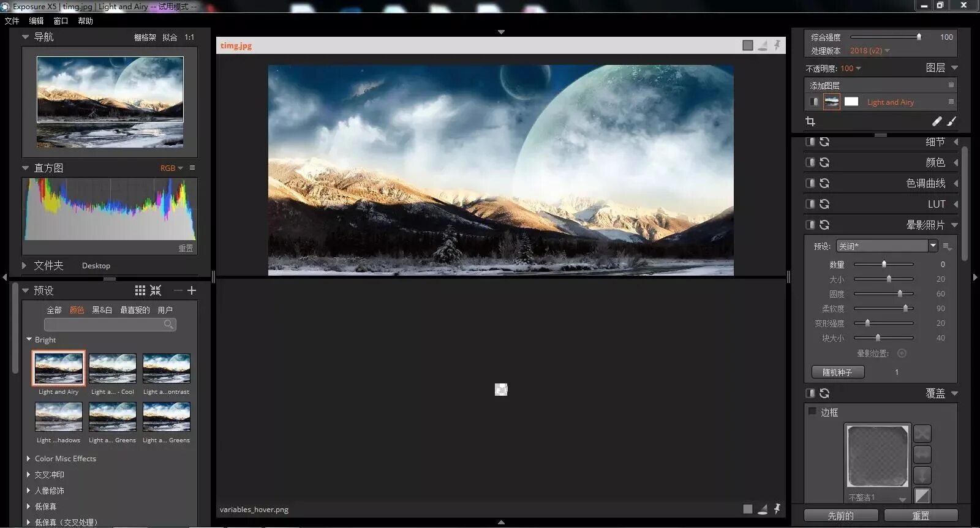Click the invert diagonal button beside border
Image resolution: width=980 pixels, height=528 pixels.
pos(922,496)
